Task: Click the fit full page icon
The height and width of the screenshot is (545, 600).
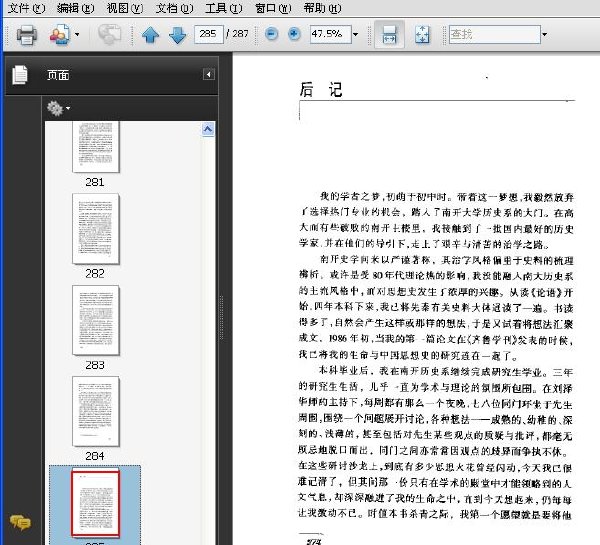Action: tap(422, 34)
